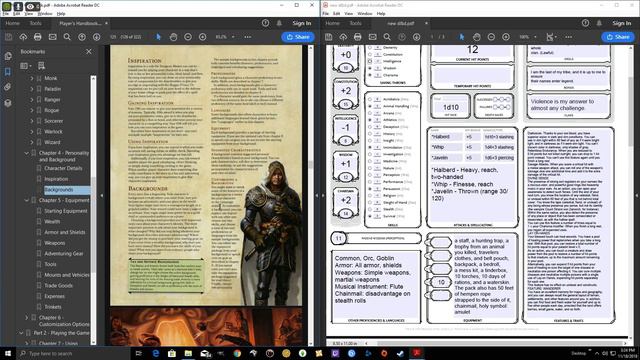Go to next page in the left Acrobat window
640x360 pixels.
(96, 37)
